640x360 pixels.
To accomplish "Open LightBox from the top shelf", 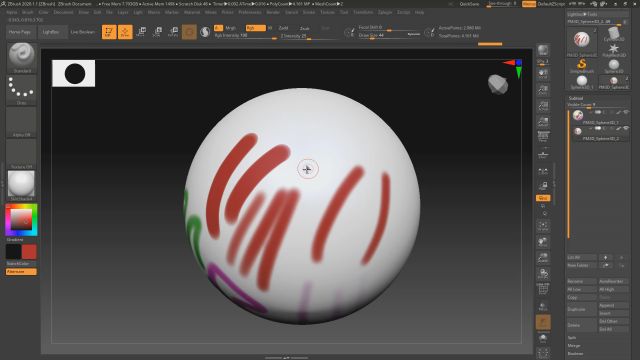I will (x=51, y=32).
